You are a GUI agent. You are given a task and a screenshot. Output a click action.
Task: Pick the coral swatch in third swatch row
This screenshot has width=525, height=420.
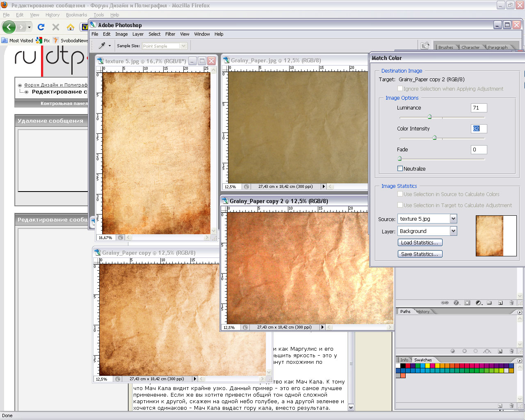coord(403,375)
